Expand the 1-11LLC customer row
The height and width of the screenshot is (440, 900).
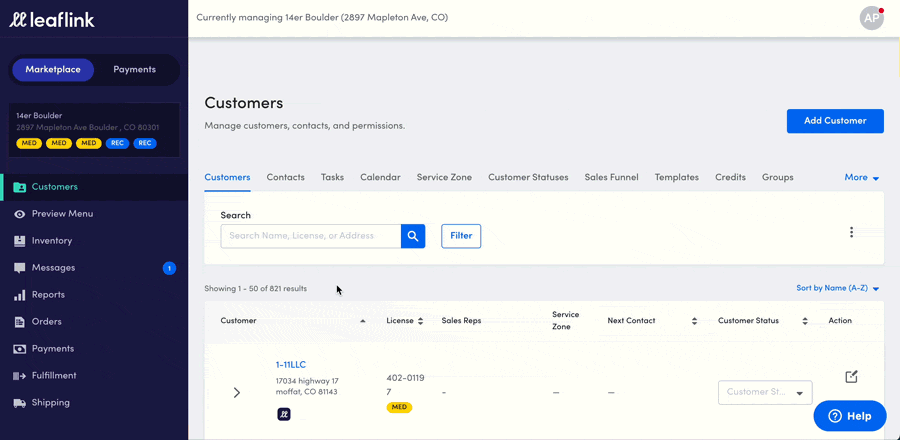237,393
